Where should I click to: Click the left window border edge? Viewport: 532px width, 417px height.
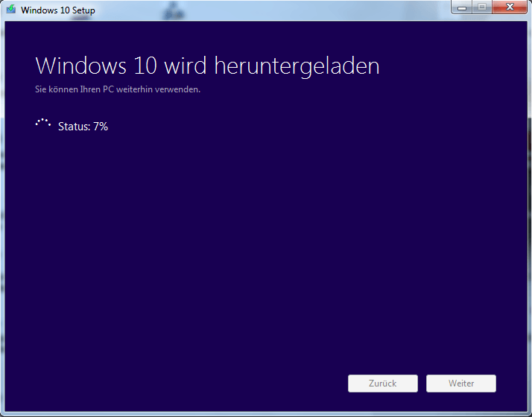point(2,223)
